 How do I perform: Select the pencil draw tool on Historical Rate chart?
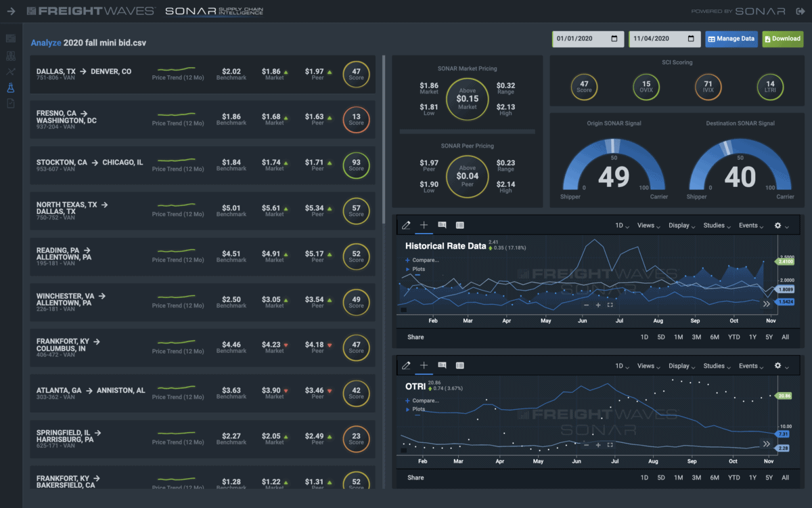[x=406, y=225]
